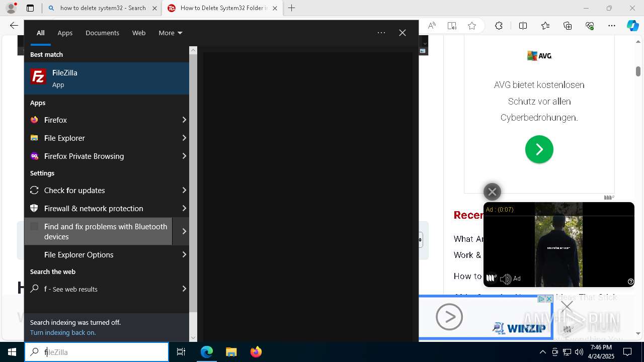Click Turn indexing back on link
The height and width of the screenshot is (362, 644).
(63, 332)
